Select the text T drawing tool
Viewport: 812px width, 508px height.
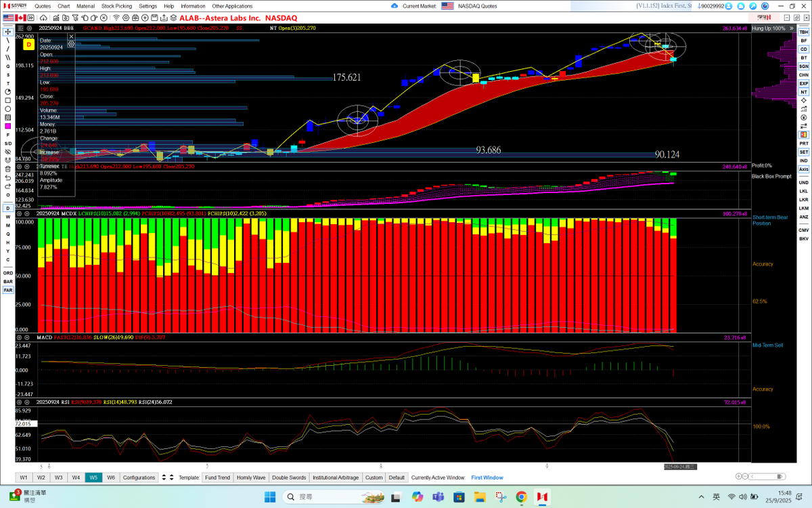click(8, 83)
